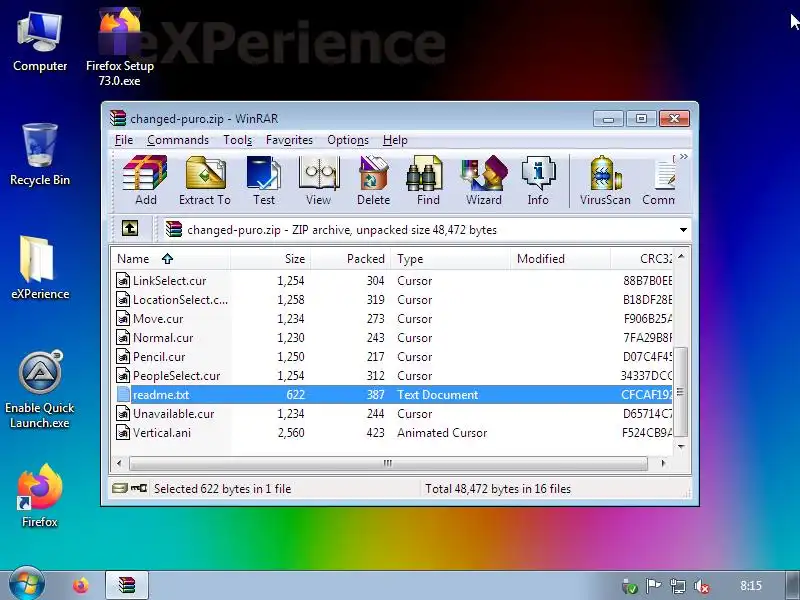Click the Vertical.ani file icon

click(123, 433)
